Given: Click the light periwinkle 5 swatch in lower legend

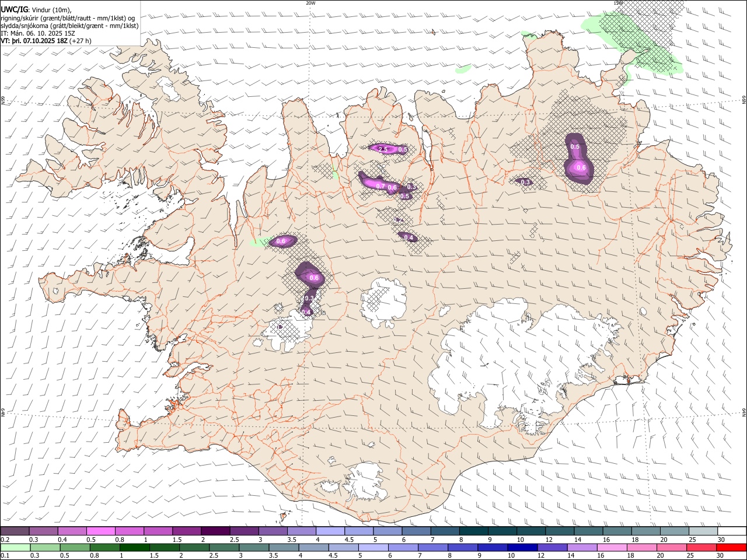Looking at the screenshot, I should pos(373,547).
